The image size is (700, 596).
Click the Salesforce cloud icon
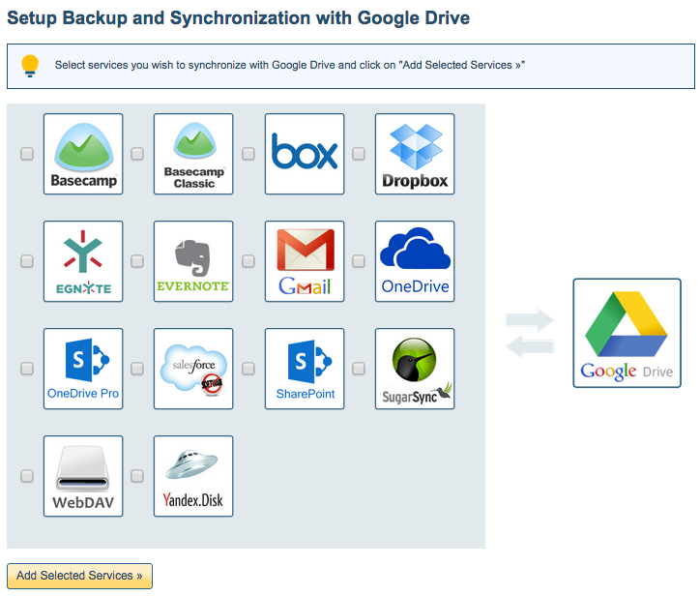point(193,369)
